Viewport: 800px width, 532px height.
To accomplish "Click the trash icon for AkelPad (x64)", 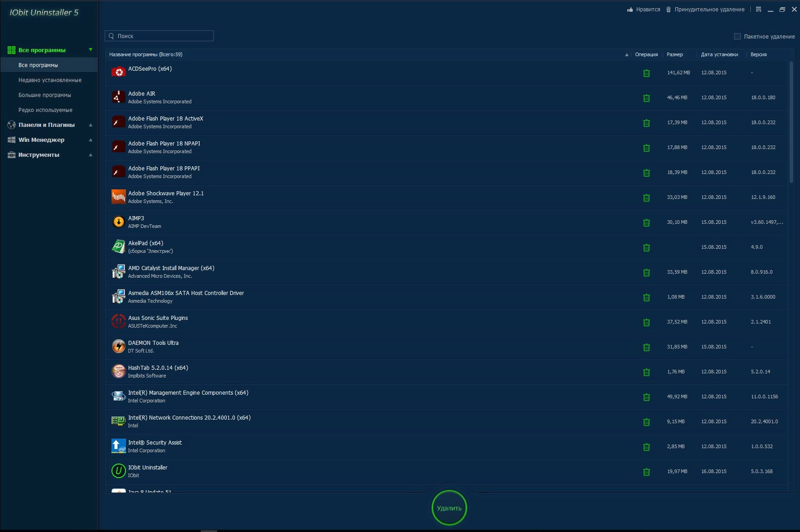I will [x=646, y=247].
